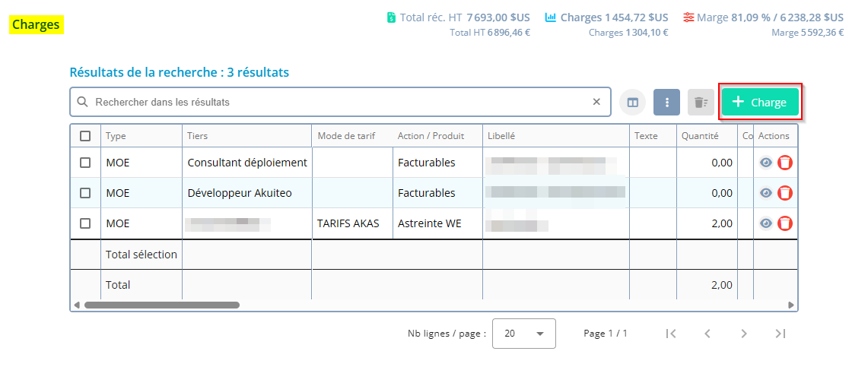The width and height of the screenshot is (868, 367).
Task: Click the Quantité column header
Action: (x=700, y=136)
